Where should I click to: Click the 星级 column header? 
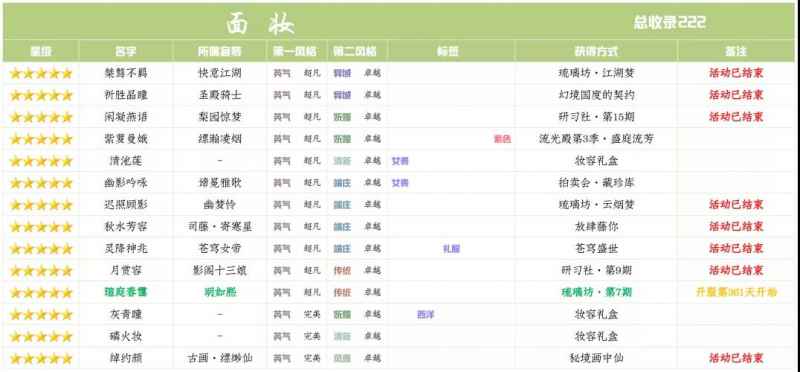point(41,52)
